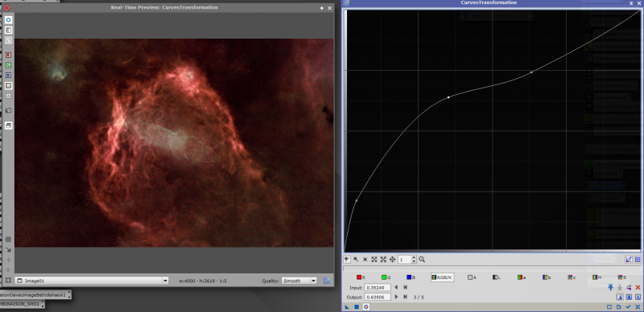Click the camera snapshot icon in preview
Screen dimensions: 644x312
(x=8, y=110)
